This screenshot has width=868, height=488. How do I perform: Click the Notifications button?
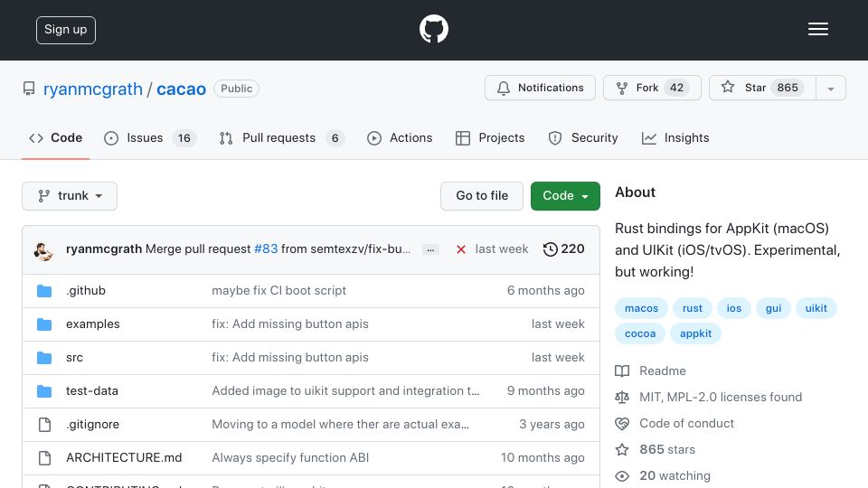point(541,88)
